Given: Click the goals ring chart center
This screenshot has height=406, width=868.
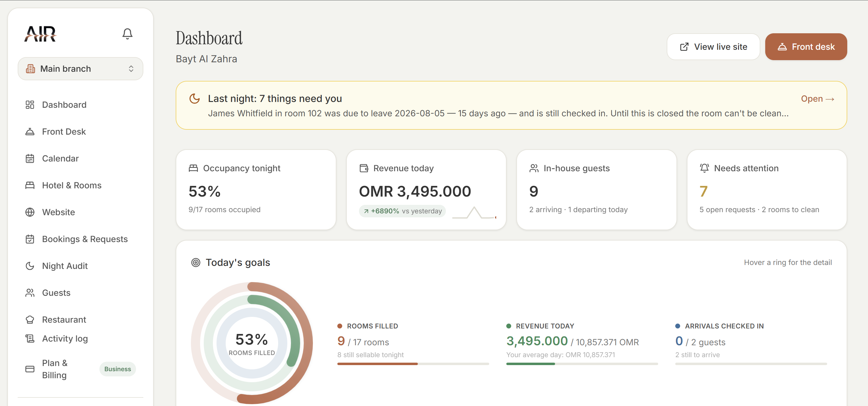Looking at the screenshot, I should 252,343.
